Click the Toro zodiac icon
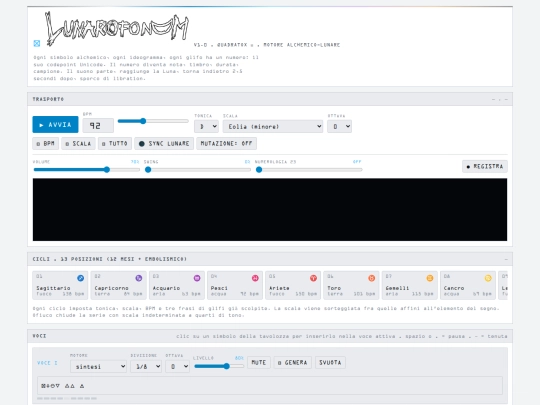Viewport: 540px width, 405px height. (372, 278)
